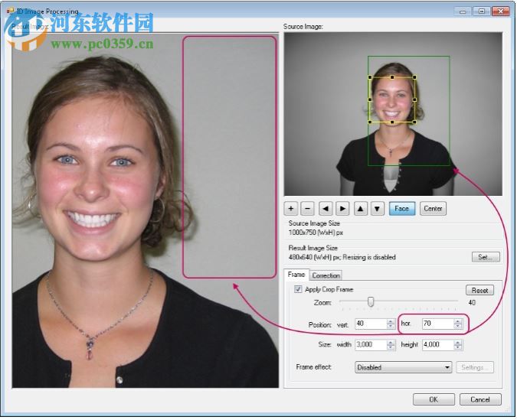Click the Center button
Viewport: 517px width, 420px height.
[433, 209]
